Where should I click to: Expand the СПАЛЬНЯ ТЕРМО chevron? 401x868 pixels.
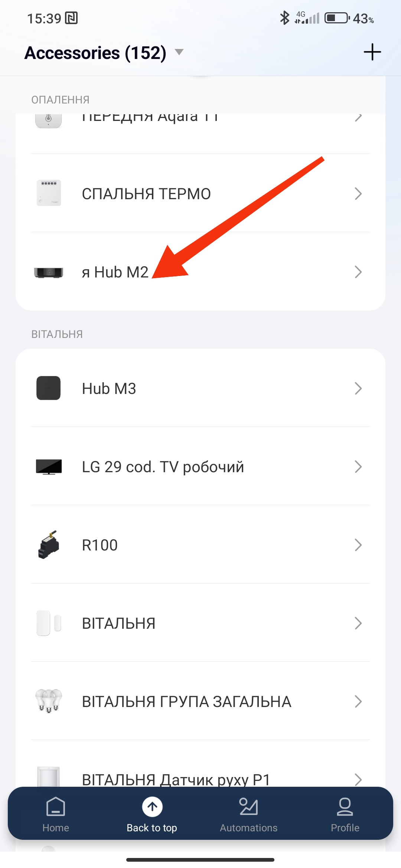(358, 194)
